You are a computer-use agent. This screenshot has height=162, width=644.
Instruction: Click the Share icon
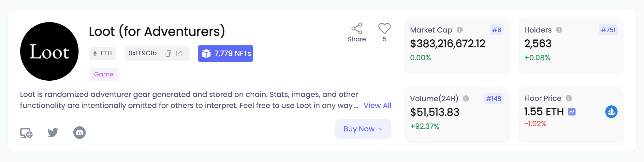tap(357, 28)
